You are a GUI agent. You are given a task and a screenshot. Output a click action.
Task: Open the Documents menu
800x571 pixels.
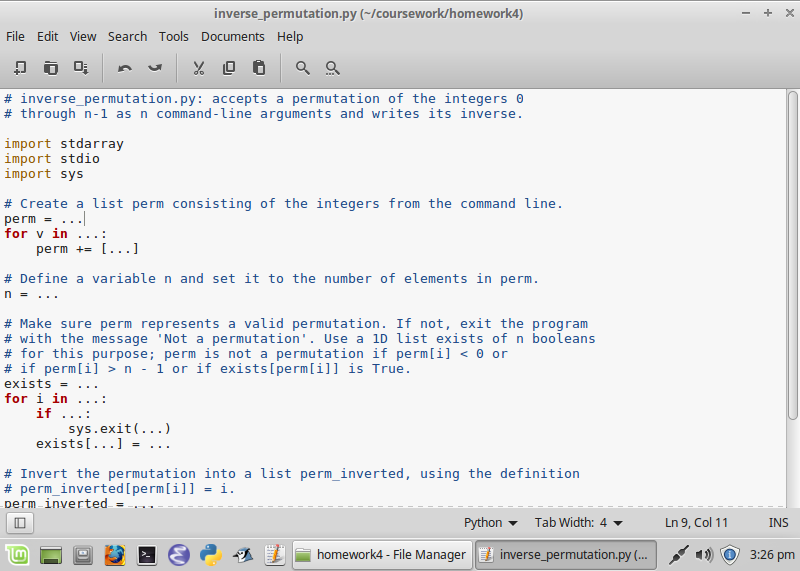(233, 37)
